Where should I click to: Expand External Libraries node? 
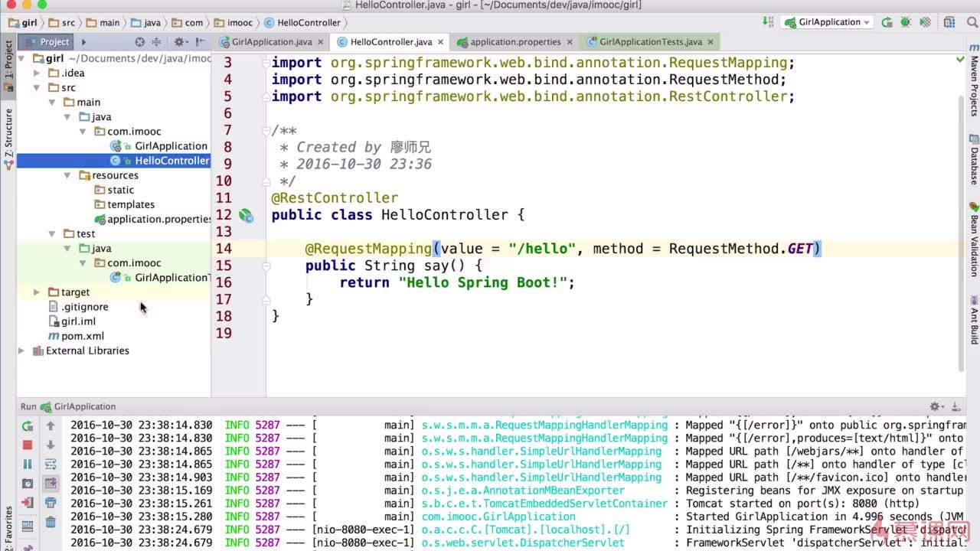21,350
